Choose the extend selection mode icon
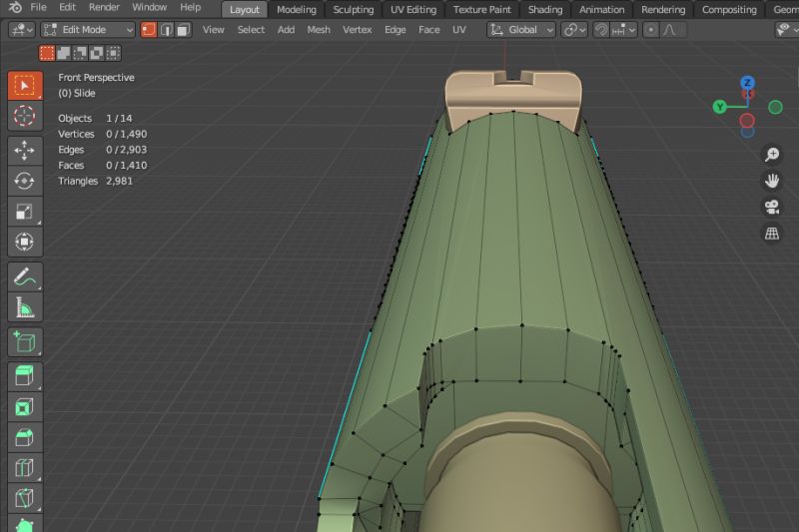Image resolution: width=799 pixels, height=532 pixels. click(x=64, y=53)
